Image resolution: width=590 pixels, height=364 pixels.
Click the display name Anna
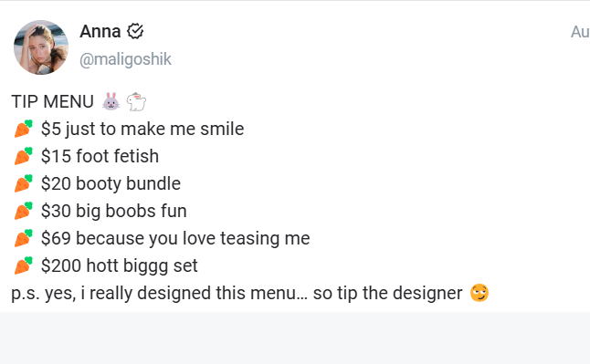click(x=100, y=31)
